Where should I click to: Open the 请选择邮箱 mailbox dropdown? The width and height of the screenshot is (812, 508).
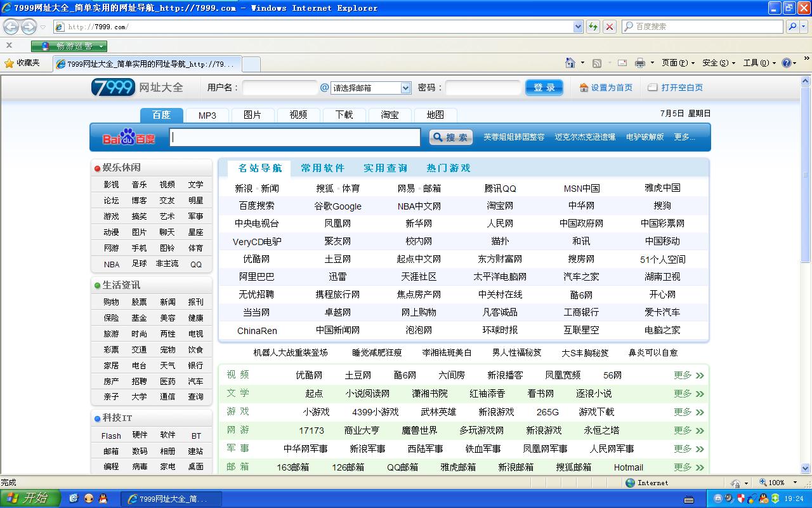coord(405,88)
